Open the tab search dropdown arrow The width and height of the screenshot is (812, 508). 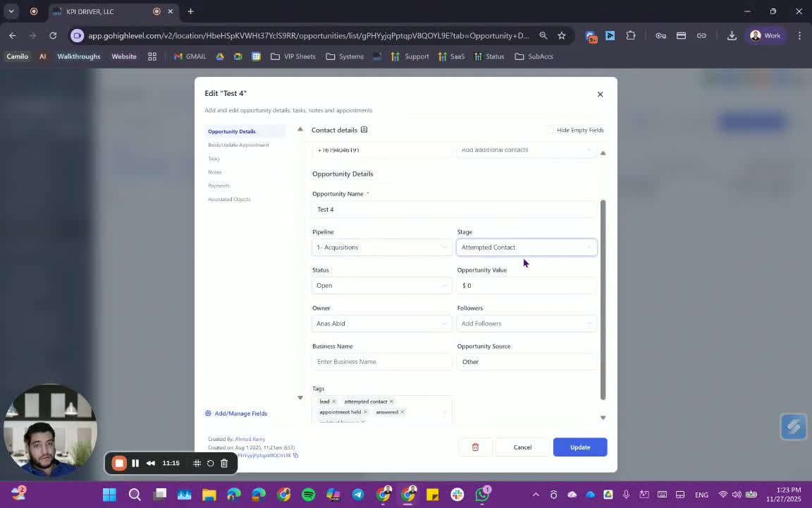click(x=11, y=11)
